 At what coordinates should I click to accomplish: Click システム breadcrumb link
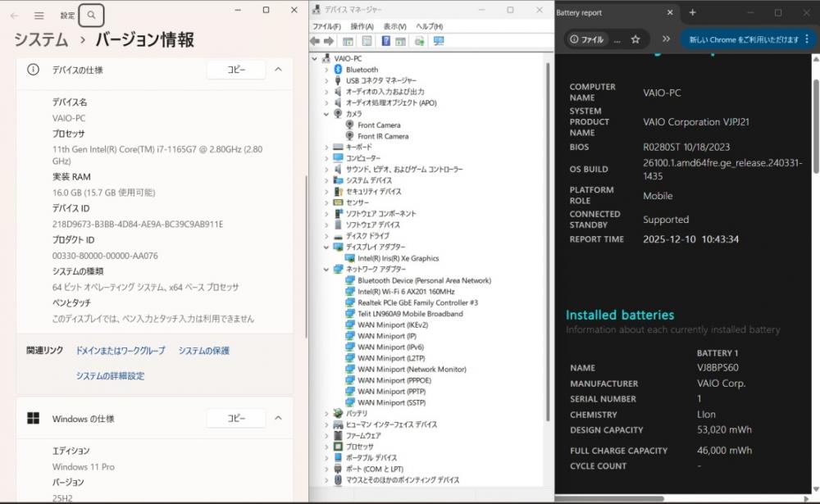tap(41, 39)
